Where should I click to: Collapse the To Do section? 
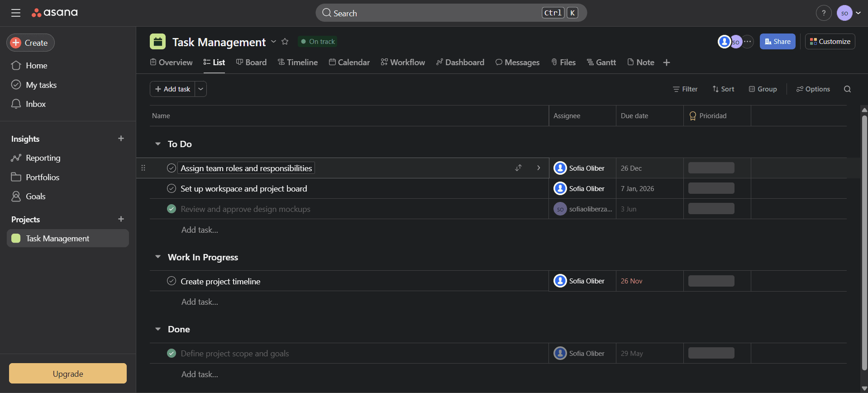[x=158, y=144]
